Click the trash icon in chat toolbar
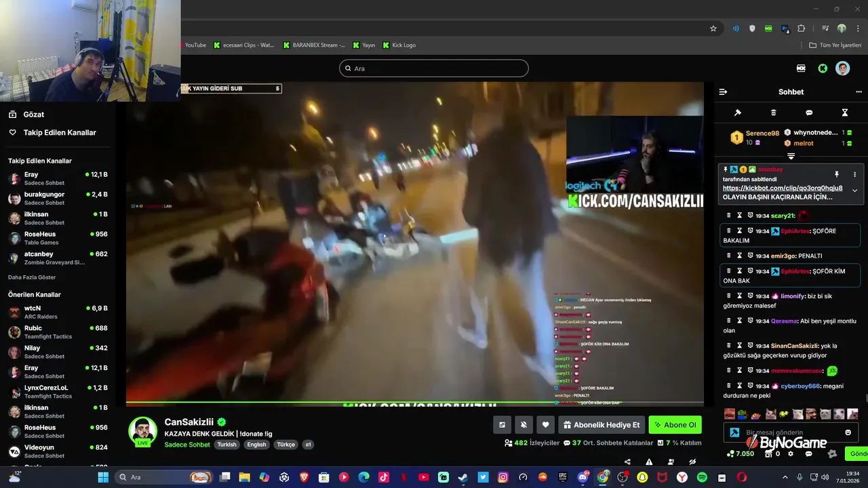This screenshot has height=488, width=868. pyautogui.click(x=774, y=113)
